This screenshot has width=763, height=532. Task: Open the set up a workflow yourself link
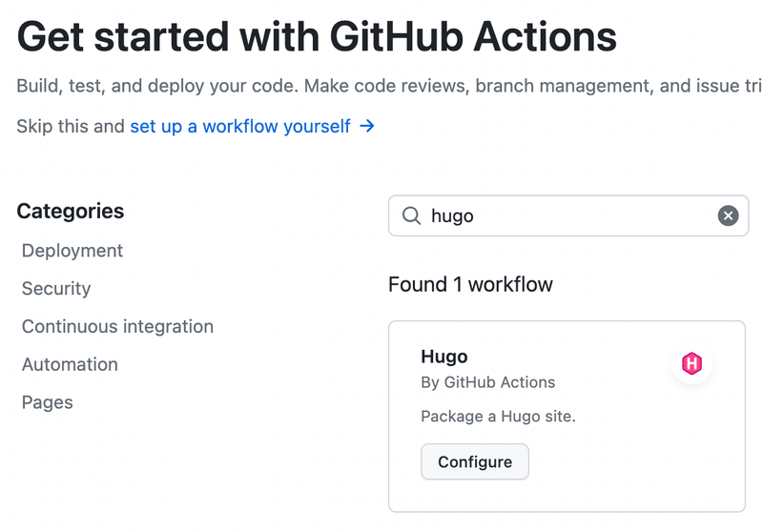pyautogui.click(x=240, y=126)
